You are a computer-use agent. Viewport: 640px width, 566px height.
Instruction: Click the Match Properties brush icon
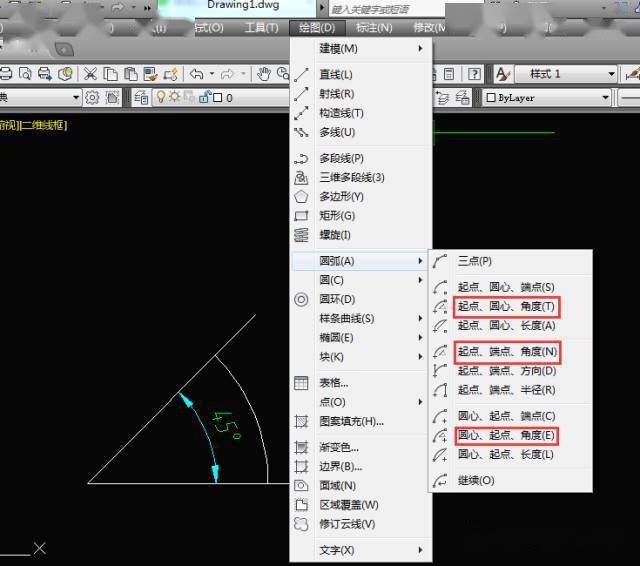pos(150,74)
